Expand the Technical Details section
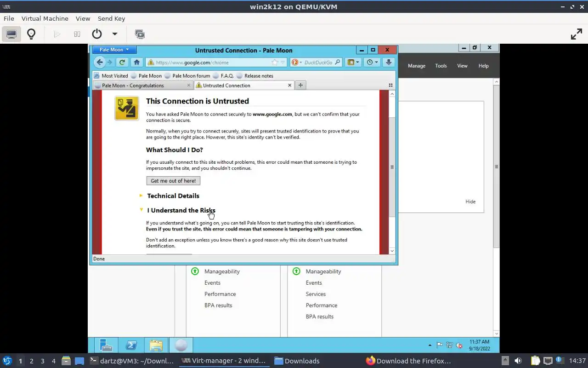The width and height of the screenshot is (588, 368). point(173,195)
